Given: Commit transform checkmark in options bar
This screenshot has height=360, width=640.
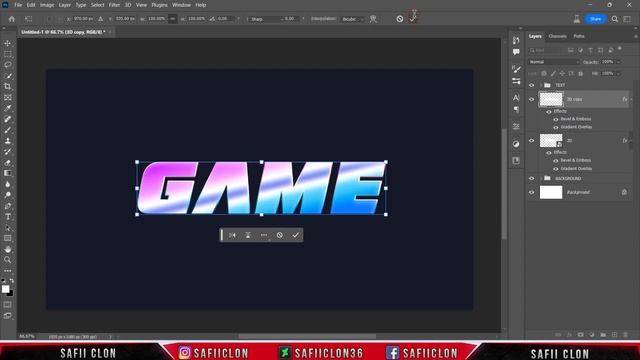Looking at the screenshot, I should (413, 19).
